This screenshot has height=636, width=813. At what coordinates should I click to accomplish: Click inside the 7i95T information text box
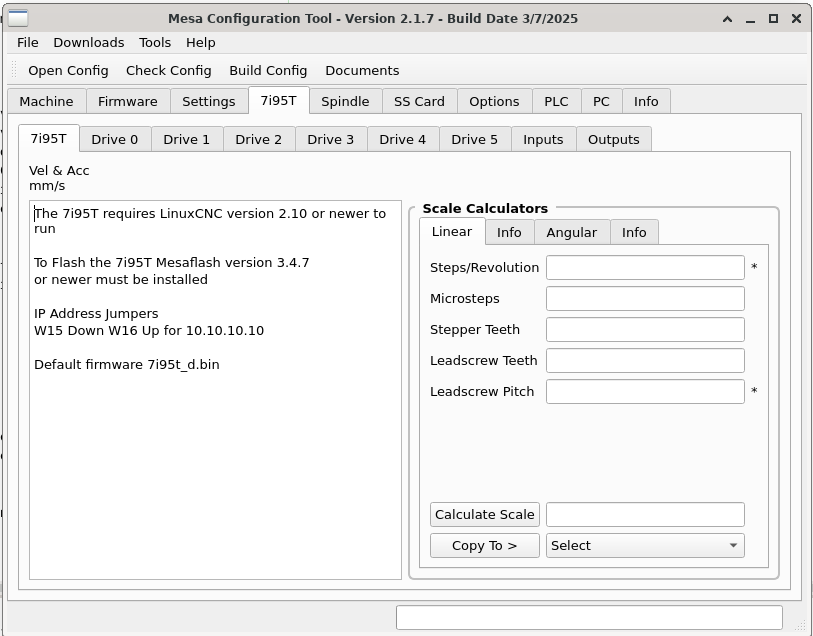215,390
